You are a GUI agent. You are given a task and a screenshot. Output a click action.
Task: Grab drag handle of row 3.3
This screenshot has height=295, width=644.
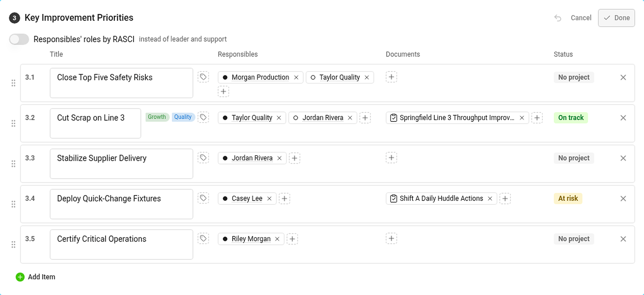[13, 164]
